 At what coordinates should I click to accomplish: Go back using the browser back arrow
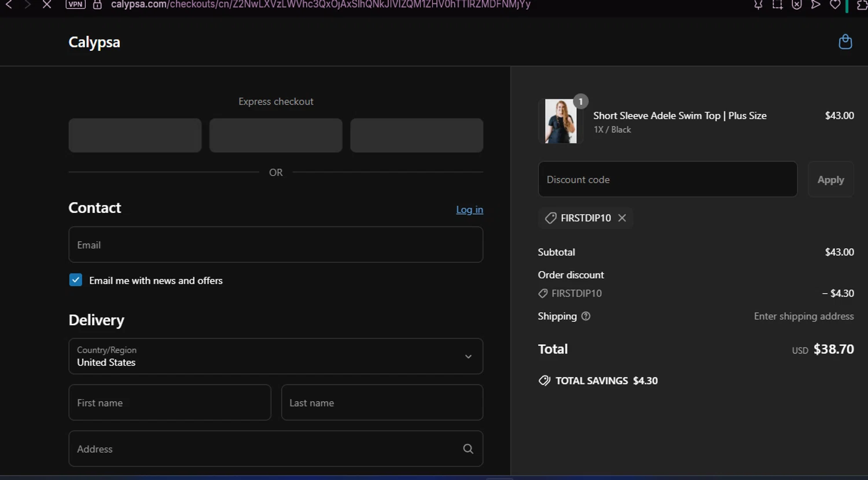pyautogui.click(x=9, y=5)
